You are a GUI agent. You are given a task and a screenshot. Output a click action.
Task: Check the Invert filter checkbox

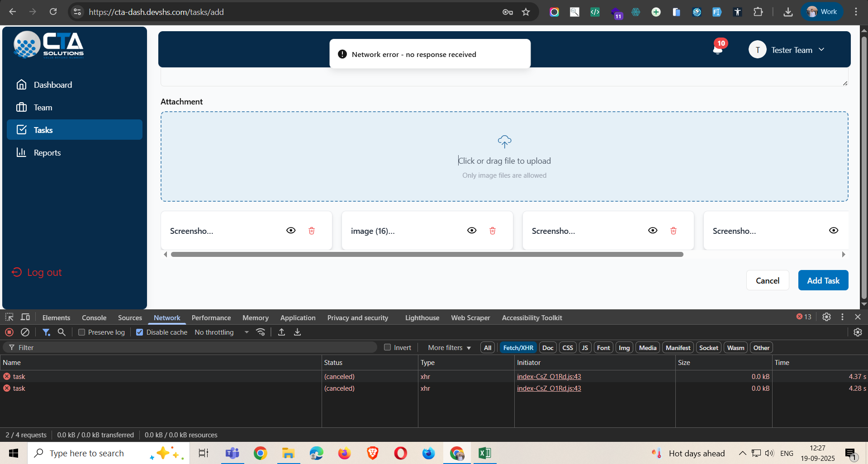point(387,347)
